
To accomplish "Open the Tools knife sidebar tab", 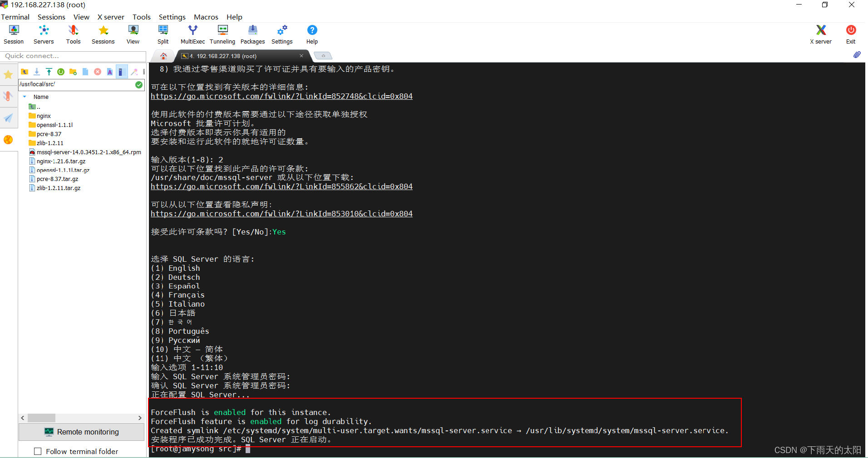I will 8,96.
